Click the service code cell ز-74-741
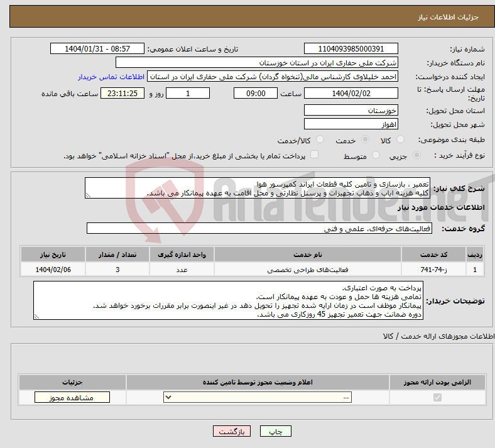495x448 pixels. coord(434,270)
